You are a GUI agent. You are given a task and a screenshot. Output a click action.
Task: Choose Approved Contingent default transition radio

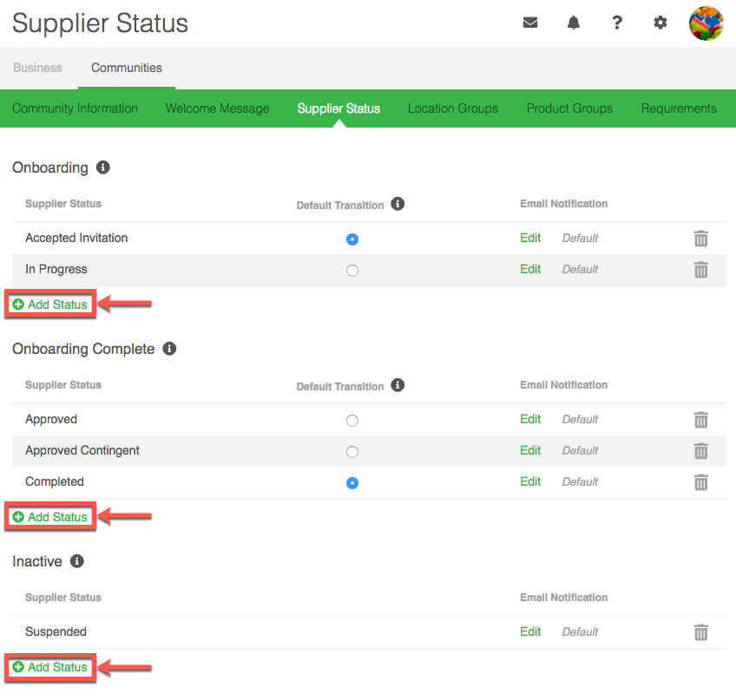352,452
